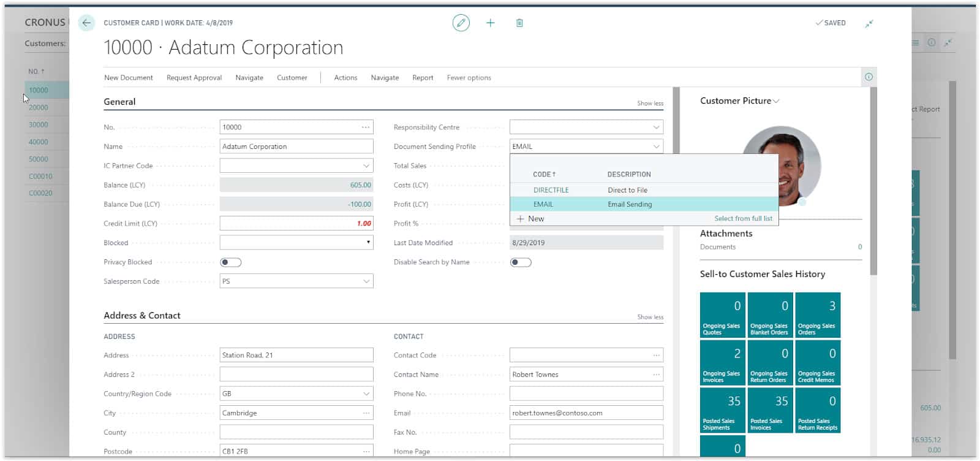Open the Ongoing Sales Quotes tile
Screen dimensions: 980x461
[722, 315]
